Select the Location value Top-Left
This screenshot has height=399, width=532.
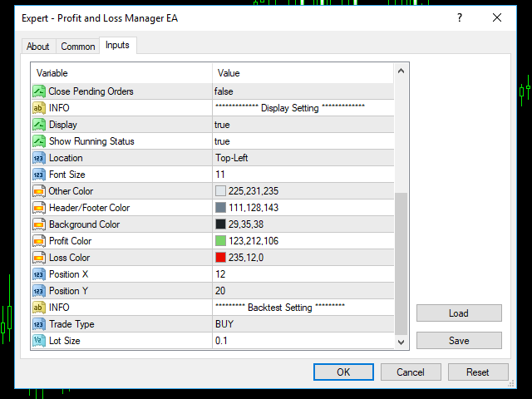pos(231,158)
